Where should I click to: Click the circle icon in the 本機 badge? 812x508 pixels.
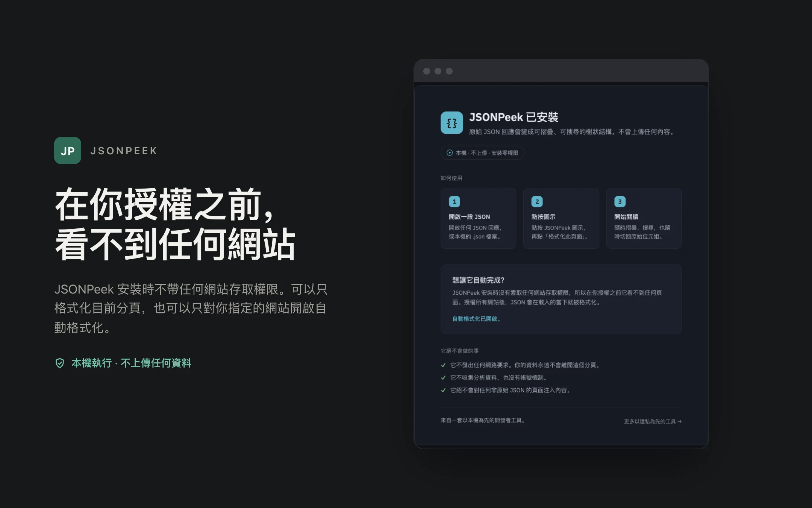[x=450, y=153]
